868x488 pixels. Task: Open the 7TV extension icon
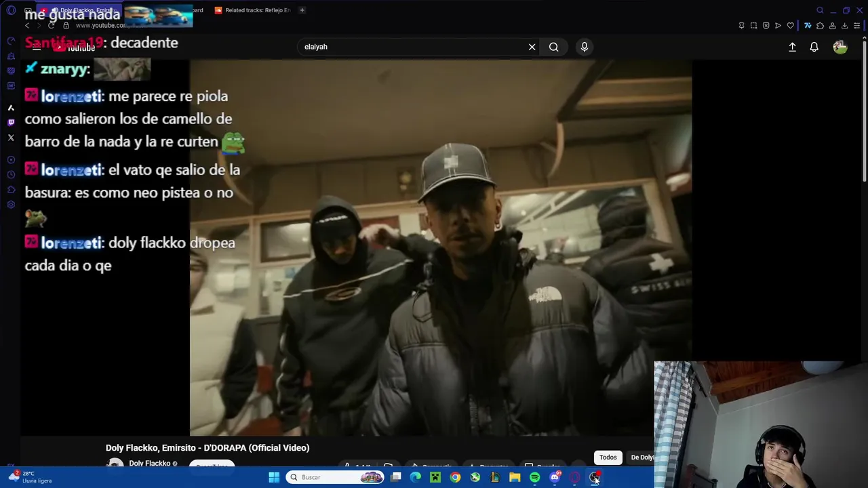coord(808,26)
